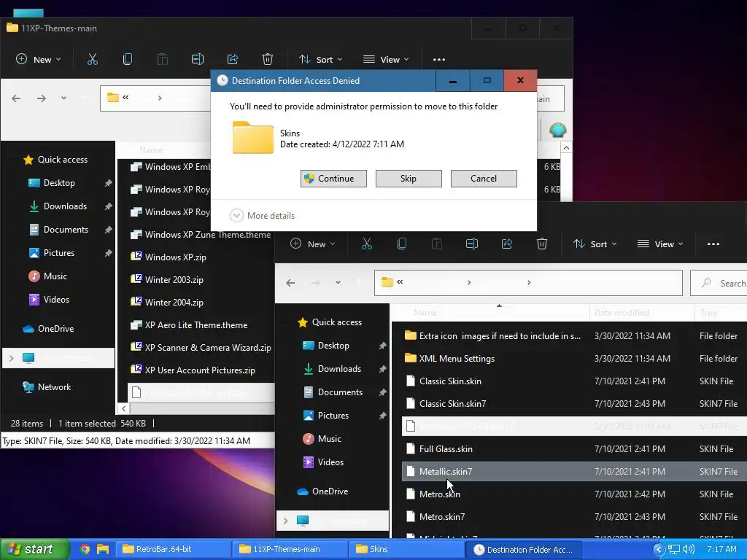Switch to Skins taskbar button

(406, 549)
